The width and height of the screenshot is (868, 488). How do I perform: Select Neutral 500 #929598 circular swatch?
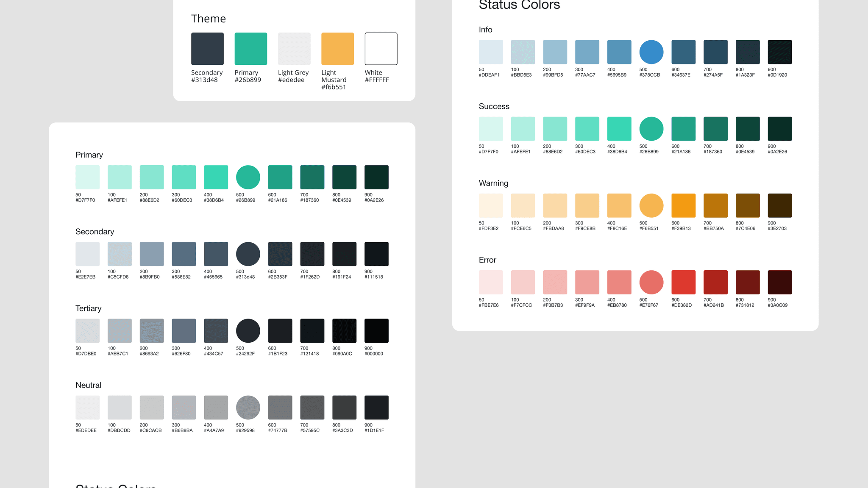(248, 408)
